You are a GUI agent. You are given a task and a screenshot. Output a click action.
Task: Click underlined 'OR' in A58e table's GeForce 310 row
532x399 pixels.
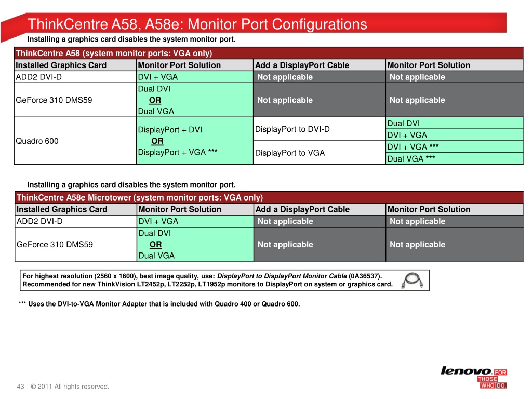click(156, 245)
